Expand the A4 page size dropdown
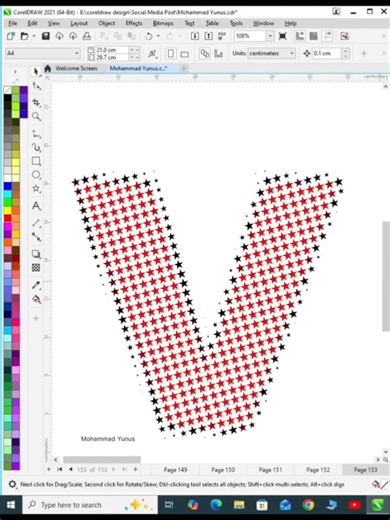Screen dimensions: 390x520 (x=77, y=53)
